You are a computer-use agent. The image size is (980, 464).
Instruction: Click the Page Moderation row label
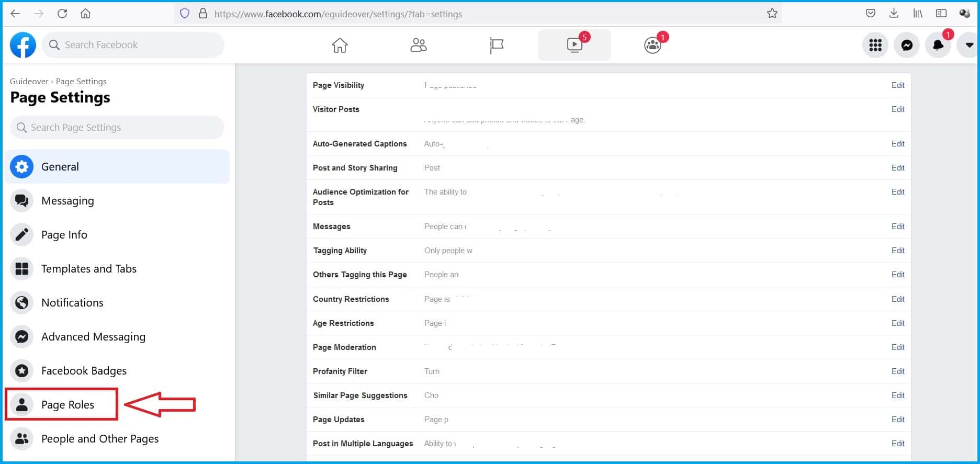pyautogui.click(x=344, y=347)
